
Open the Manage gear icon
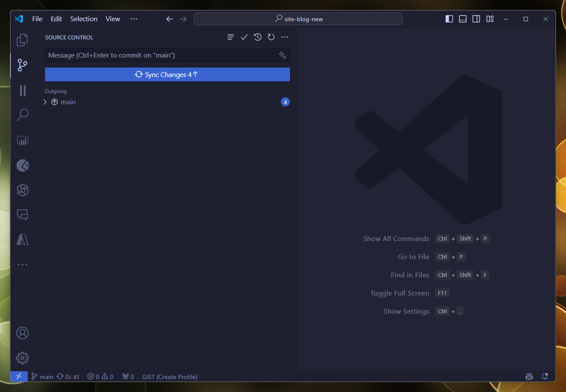click(x=23, y=358)
